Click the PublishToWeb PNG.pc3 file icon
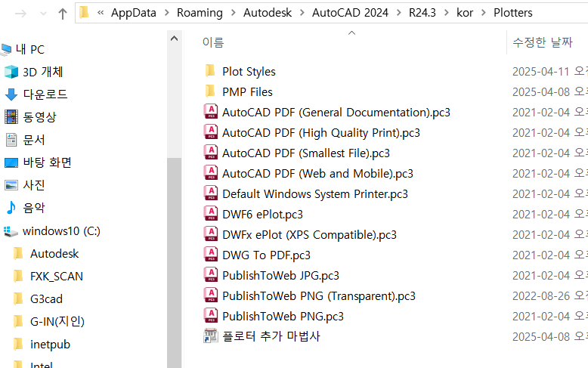The image size is (588, 368). point(211,316)
